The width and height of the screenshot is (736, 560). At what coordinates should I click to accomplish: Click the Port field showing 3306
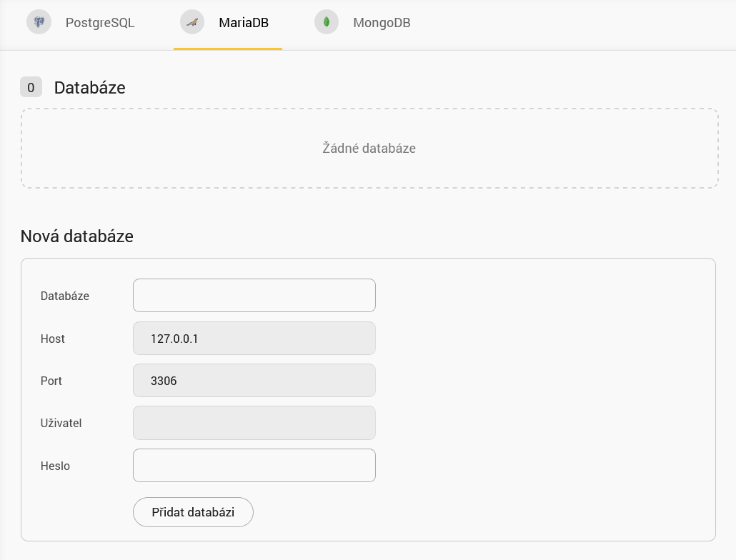(254, 381)
